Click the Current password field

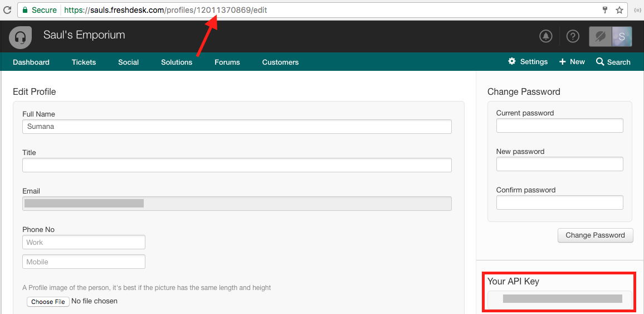(560, 125)
